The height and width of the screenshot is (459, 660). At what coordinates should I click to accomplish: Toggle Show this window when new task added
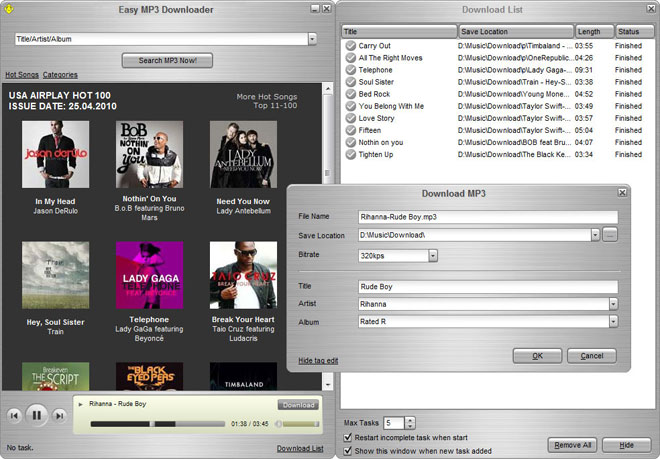click(347, 450)
